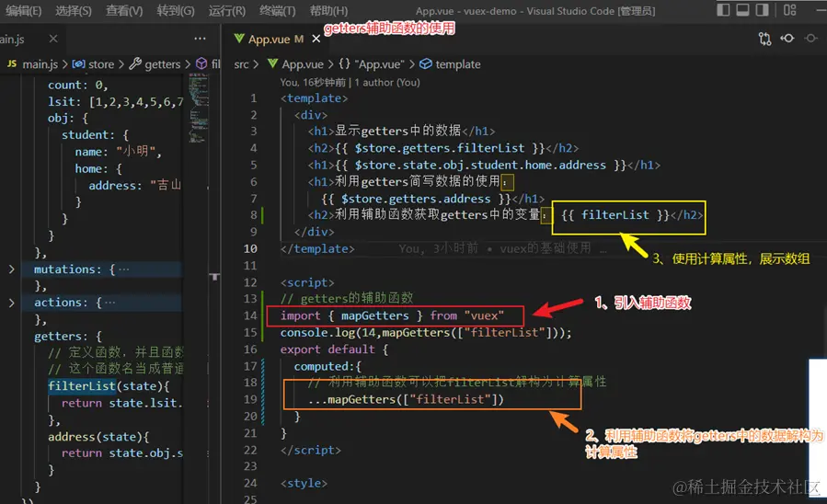Click the minimap in left editor

[199, 109]
